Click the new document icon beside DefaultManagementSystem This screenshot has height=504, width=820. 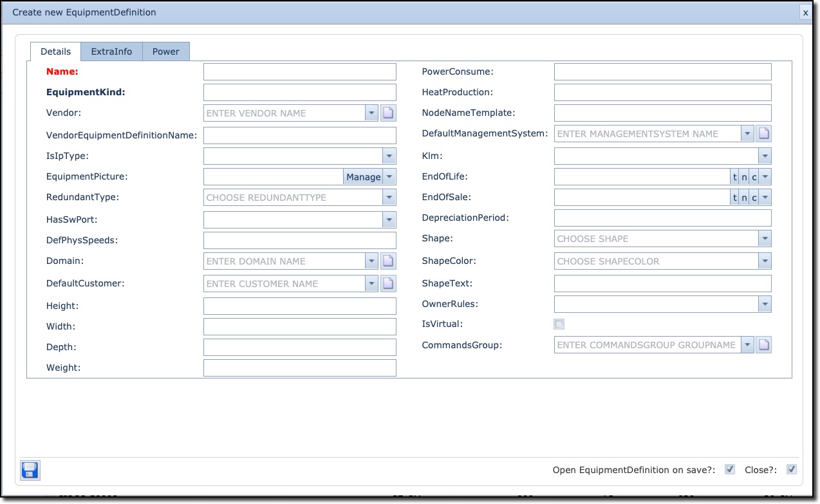(x=763, y=134)
